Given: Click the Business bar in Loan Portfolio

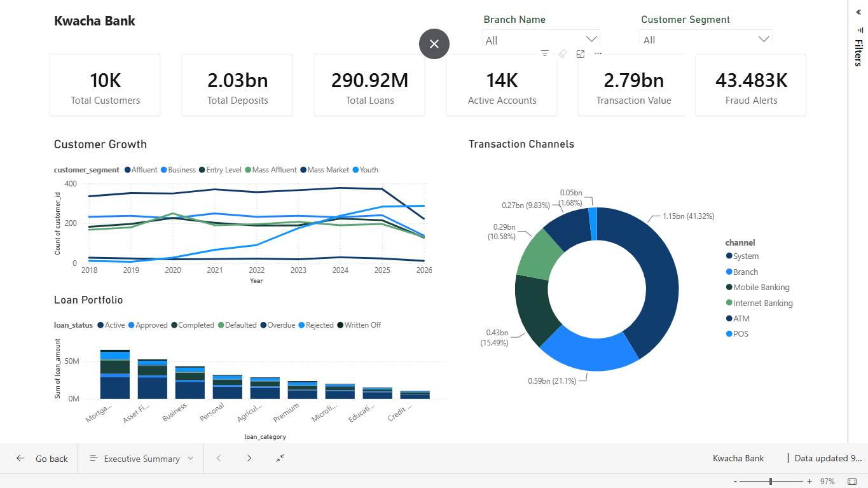Looking at the screenshot, I should click(189, 382).
